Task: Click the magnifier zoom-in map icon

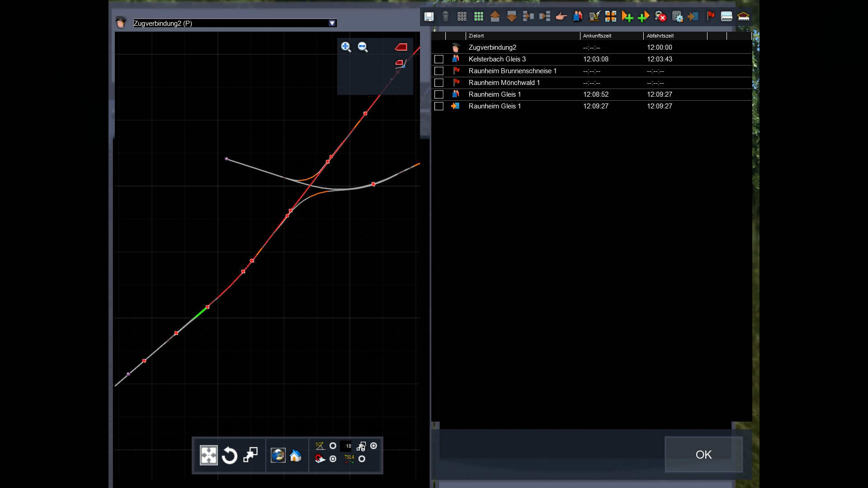Action: [x=346, y=47]
